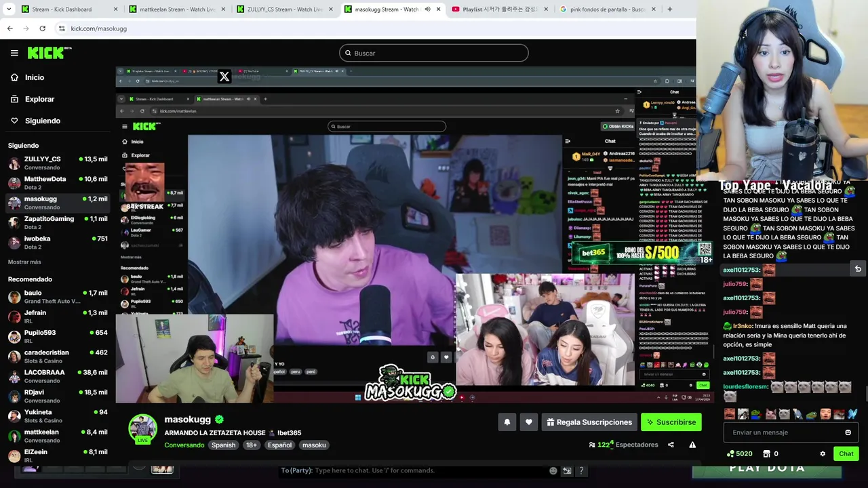Open the Kick hamburger menu
The height and width of the screenshot is (488, 868).
tap(14, 53)
